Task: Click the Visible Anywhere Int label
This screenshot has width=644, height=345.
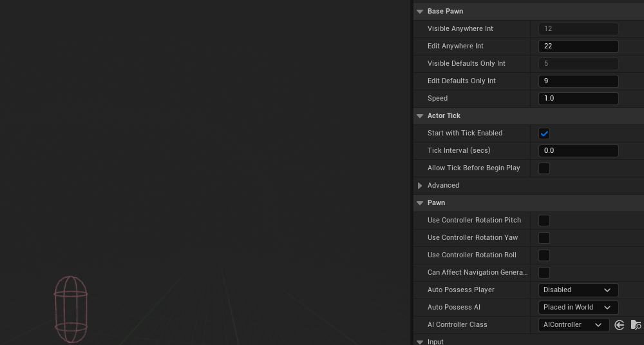Action: (x=460, y=29)
